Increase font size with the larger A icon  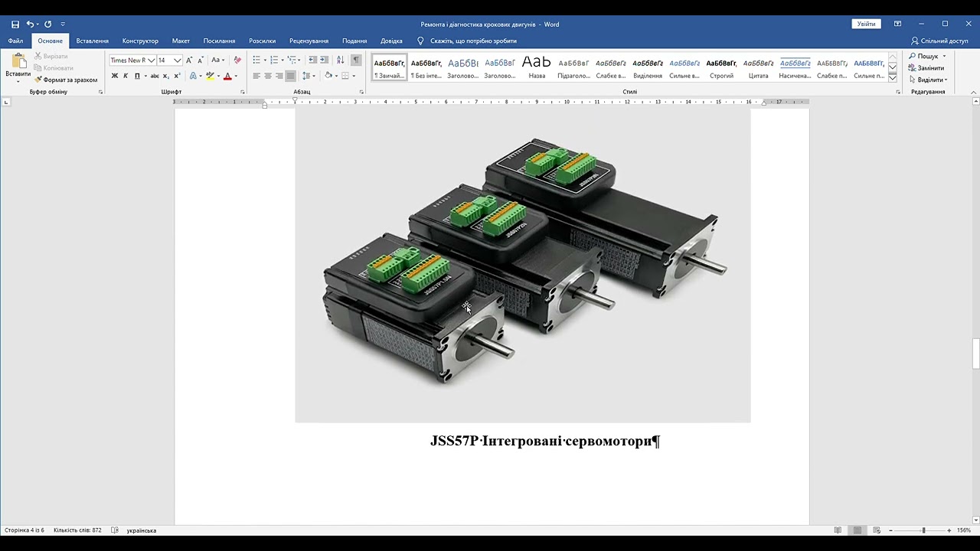[x=189, y=60]
